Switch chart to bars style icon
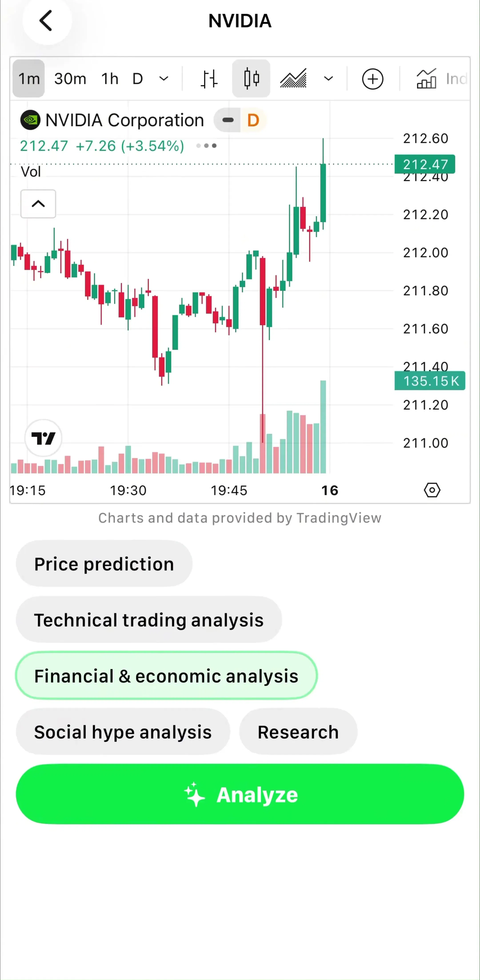 click(x=209, y=79)
